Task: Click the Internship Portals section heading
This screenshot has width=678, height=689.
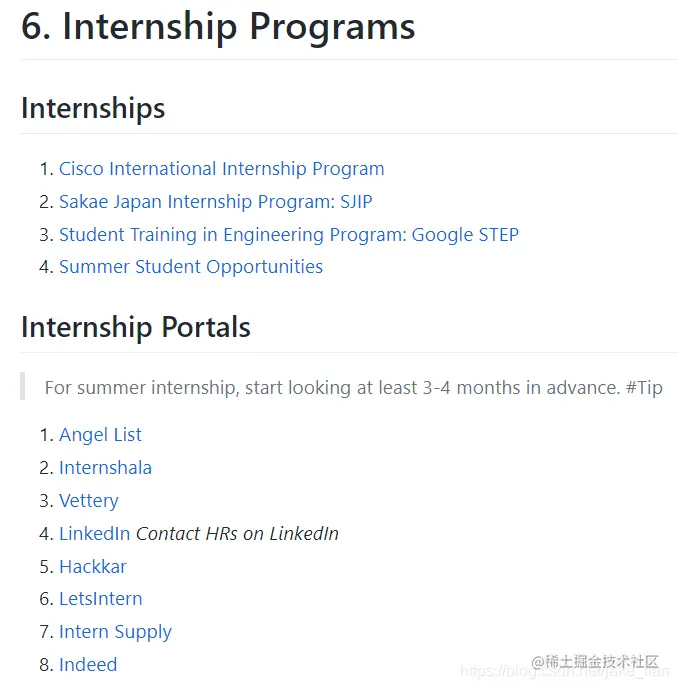Action: (136, 327)
